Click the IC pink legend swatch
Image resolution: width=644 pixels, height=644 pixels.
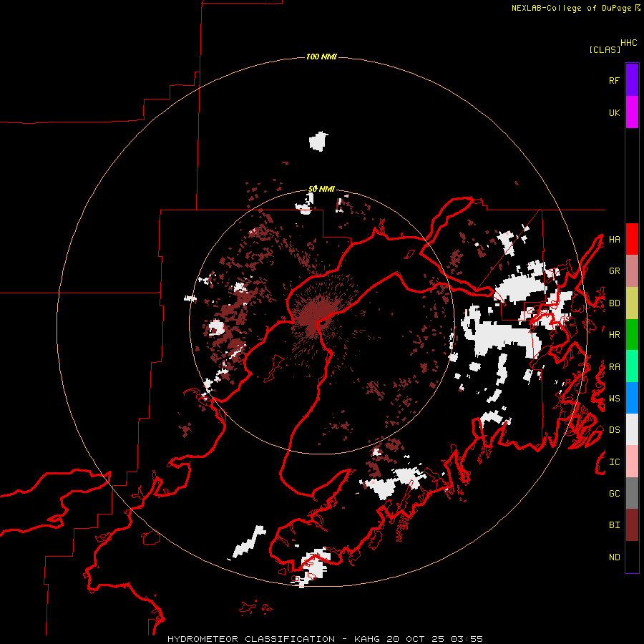[x=632, y=462]
